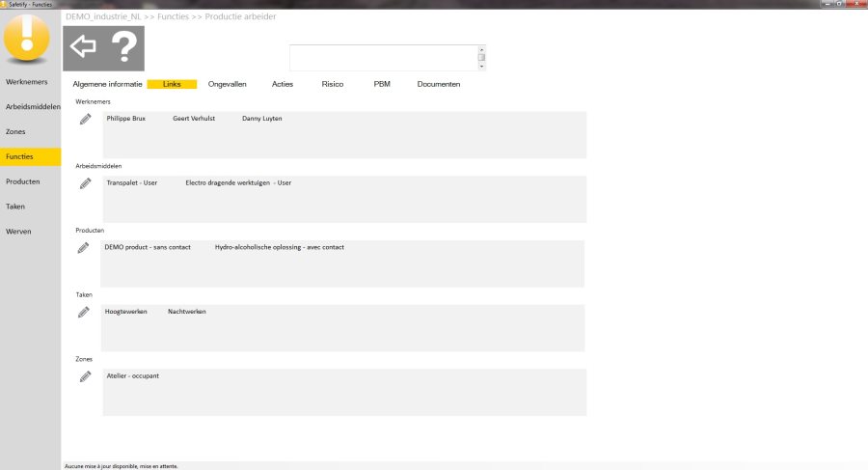Click the text box scroll up arrow

pyautogui.click(x=481, y=49)
